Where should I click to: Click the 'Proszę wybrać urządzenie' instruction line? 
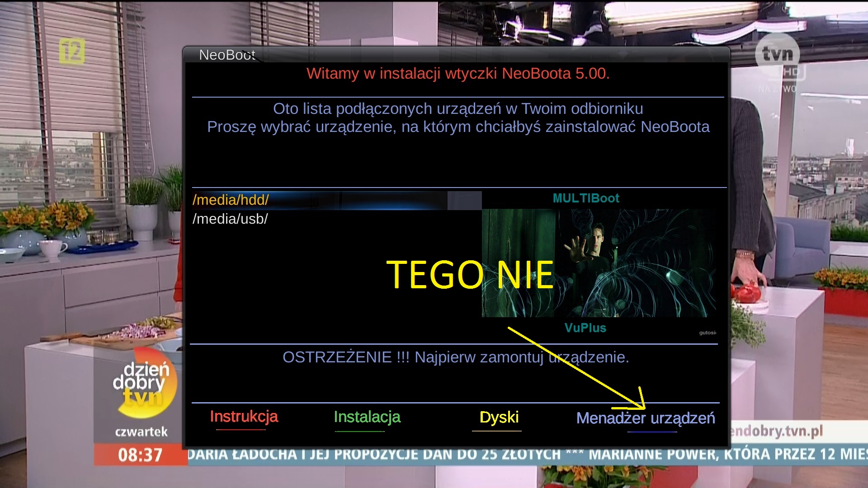pyautogui.click(x=458, y=127)
